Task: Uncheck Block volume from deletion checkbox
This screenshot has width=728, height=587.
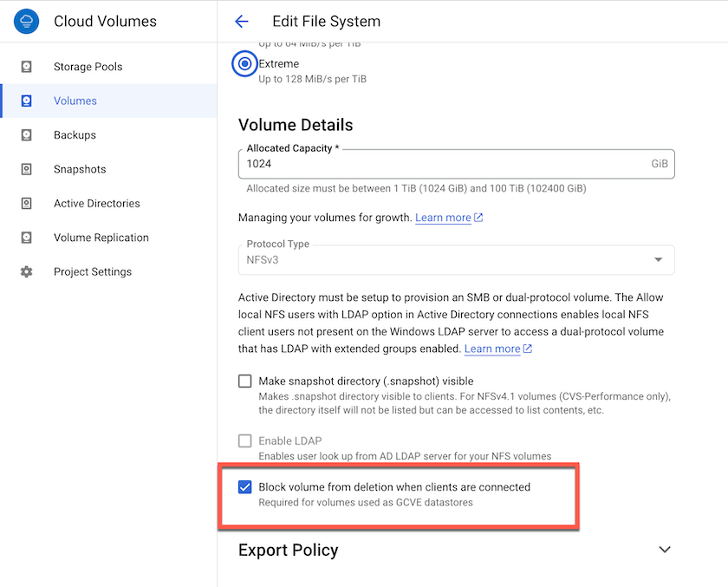Action: tap(245, 487)
